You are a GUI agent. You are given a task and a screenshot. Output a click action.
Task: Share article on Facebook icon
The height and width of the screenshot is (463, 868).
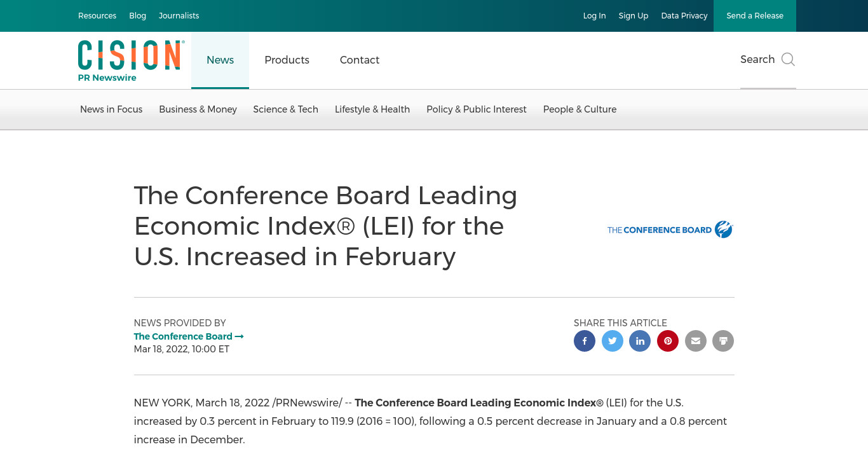585,341
